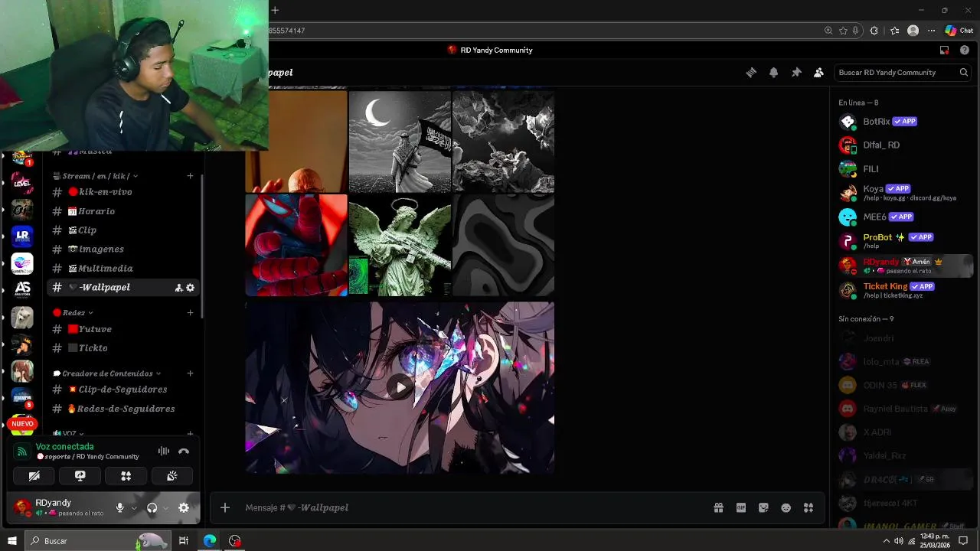The height and width of the screenshot is (551, 980).
Task: Open MEE6 member profile
Action: 905,217
